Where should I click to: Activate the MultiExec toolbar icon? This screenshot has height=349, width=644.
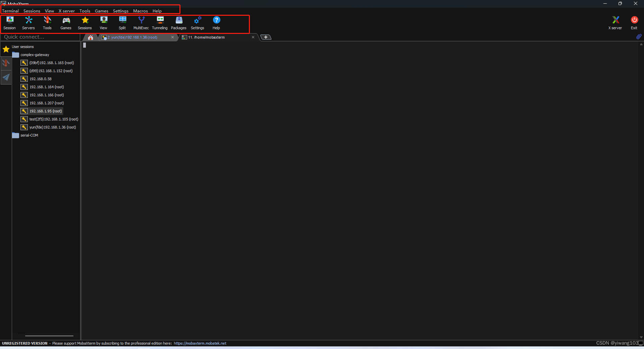point(141,23)
